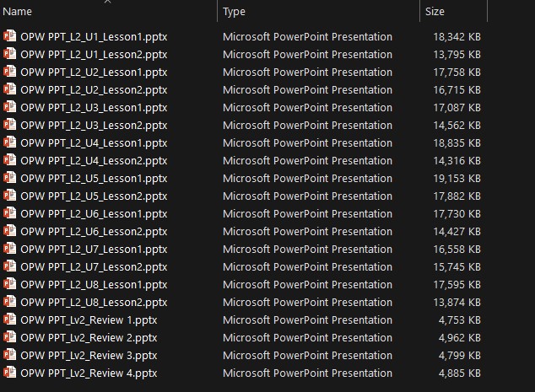535x392 pixels.
Task: Select file name OPW PPT_L2_U6_Lesson2.pptx
Action: (x=94, y=232)
